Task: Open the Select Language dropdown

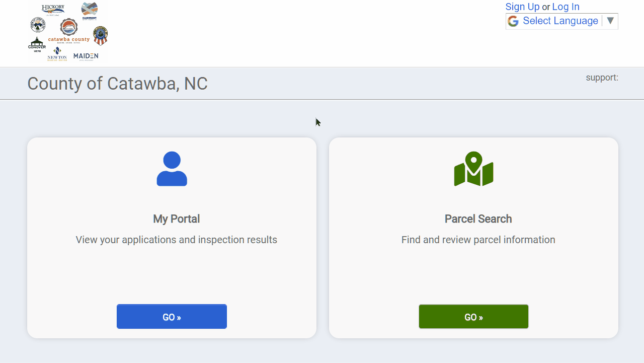Action: pyautogui.click(x=560, y=21)
